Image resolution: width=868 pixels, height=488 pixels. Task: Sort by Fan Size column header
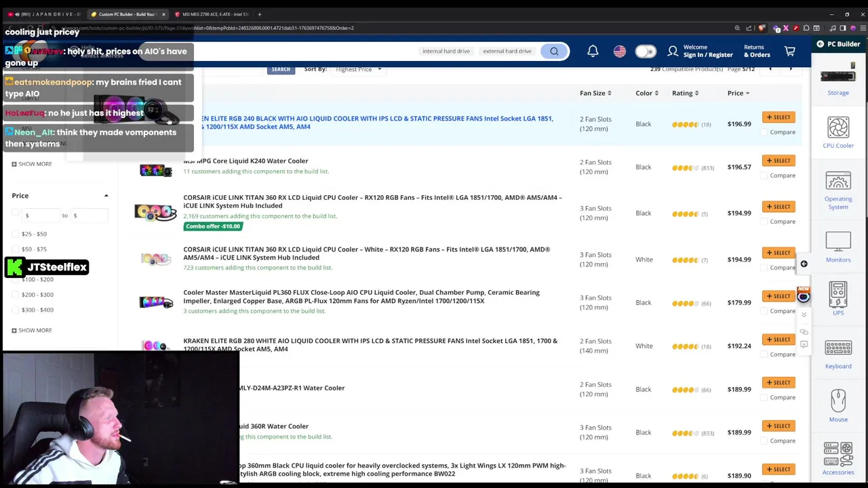[x=595, y=94]
